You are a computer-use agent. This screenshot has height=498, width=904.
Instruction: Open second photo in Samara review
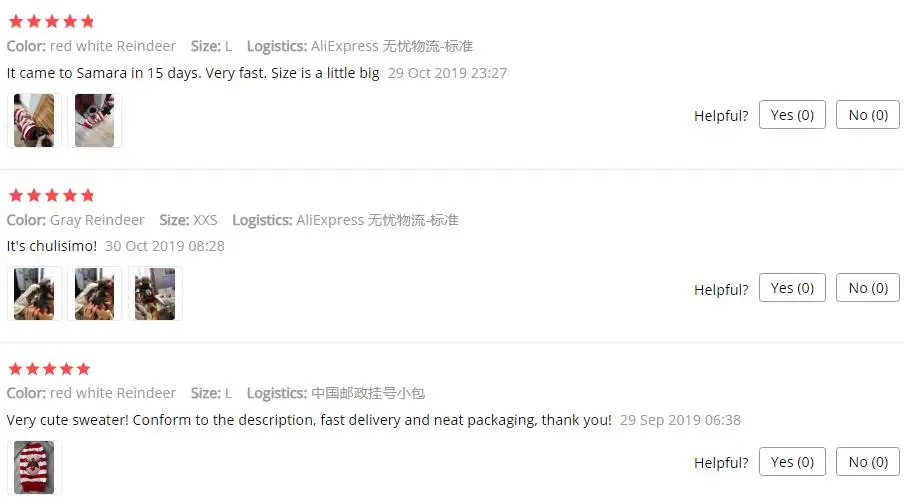95,120
